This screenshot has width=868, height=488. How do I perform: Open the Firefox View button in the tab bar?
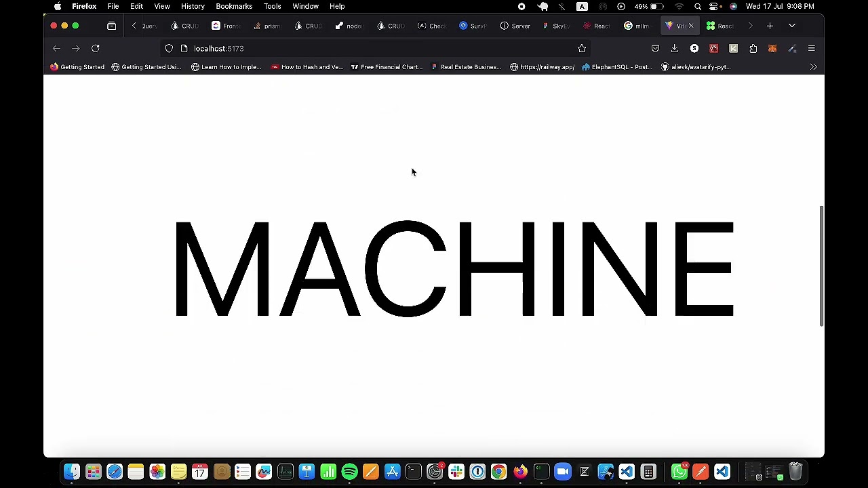112,26
